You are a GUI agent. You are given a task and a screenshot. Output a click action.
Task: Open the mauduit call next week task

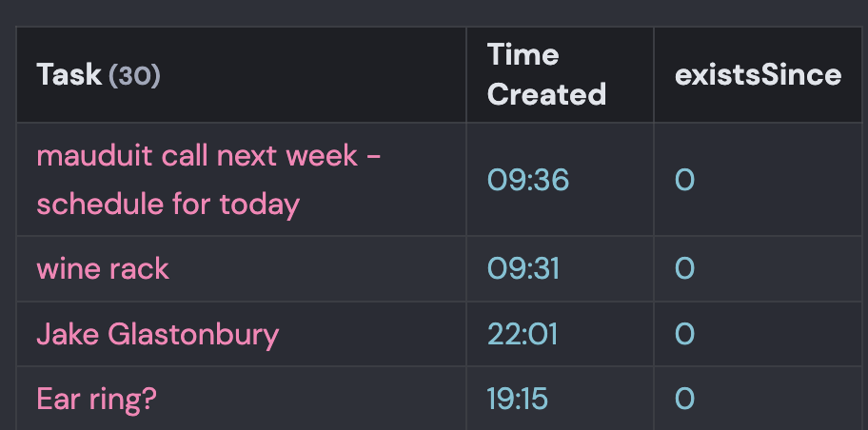208,180
